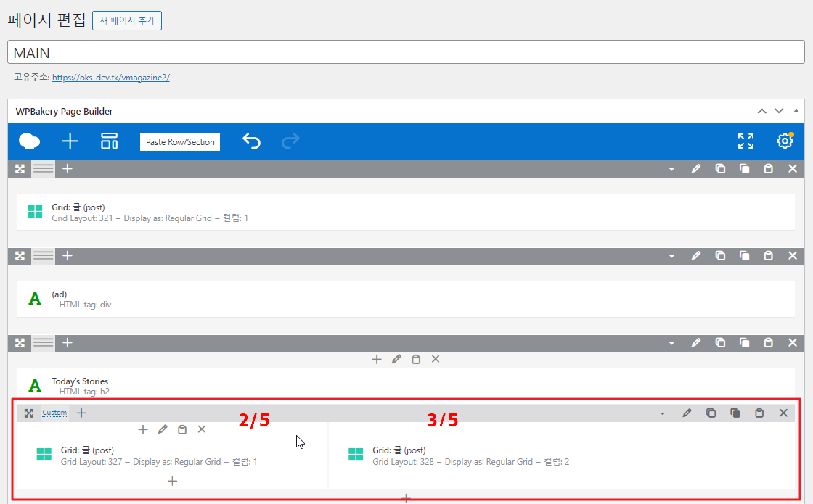Move WPBakery panel down with chevron
The height and width of the screenshot is (504, 813).
pos(779,111)
